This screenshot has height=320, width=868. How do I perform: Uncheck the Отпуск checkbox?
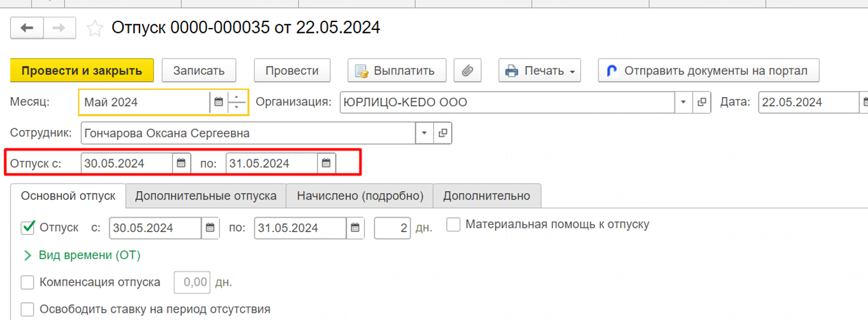click(x=28, y=228)
